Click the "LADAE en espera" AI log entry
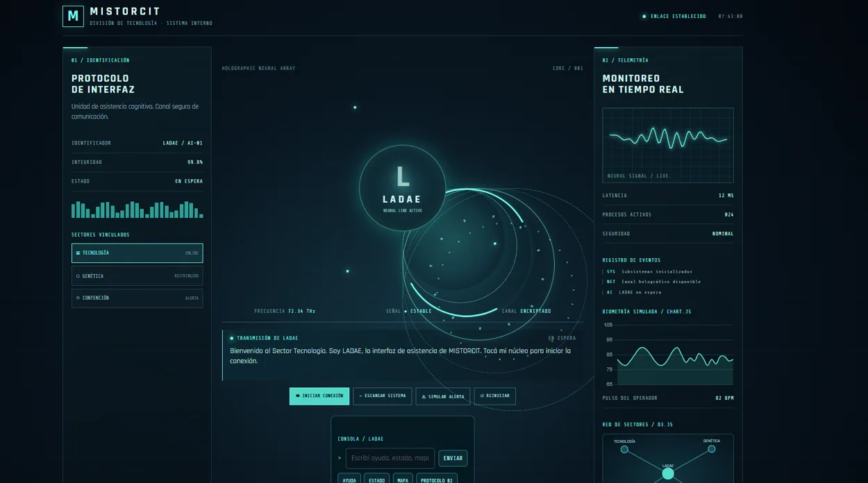The height and width of the screenshot is (483, 868). coord(640,292)
